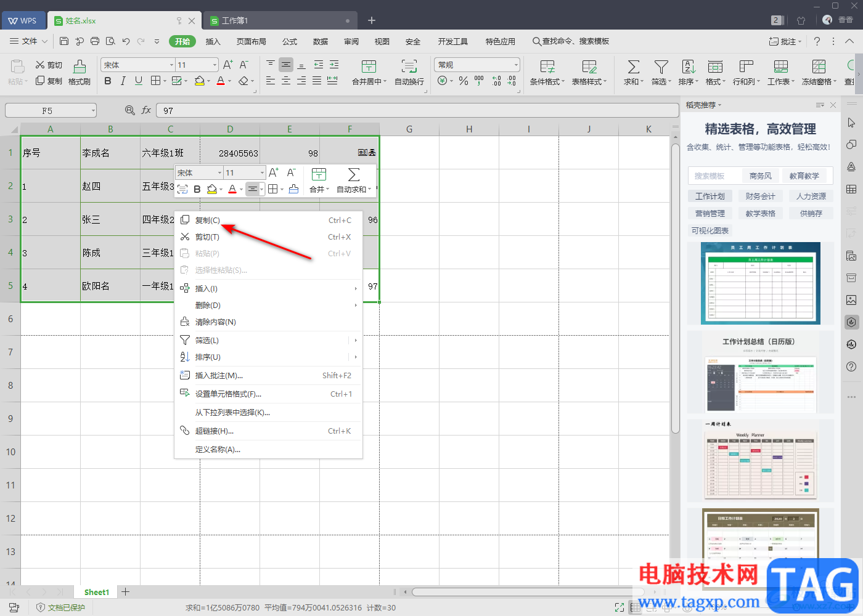Toggle Bold in floating mini toolbar
Viewport: 863px width, 616px height.
point(197,189)
